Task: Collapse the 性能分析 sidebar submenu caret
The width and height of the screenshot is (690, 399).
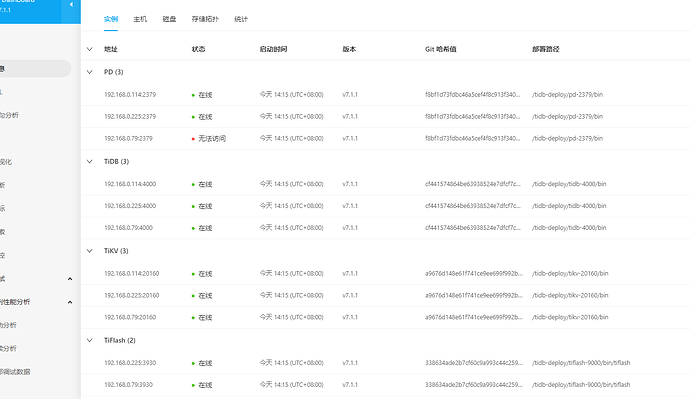Action: [70, 302]
